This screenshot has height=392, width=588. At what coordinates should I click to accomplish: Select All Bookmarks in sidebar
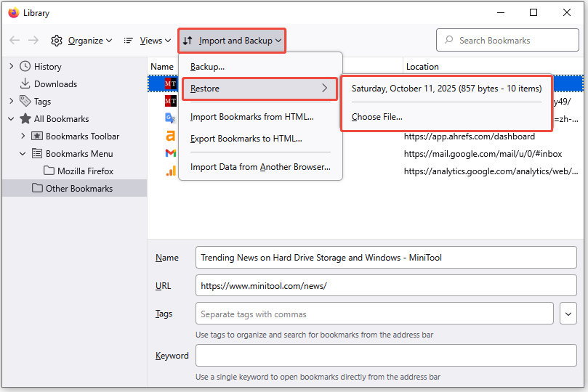pos(62,118)
